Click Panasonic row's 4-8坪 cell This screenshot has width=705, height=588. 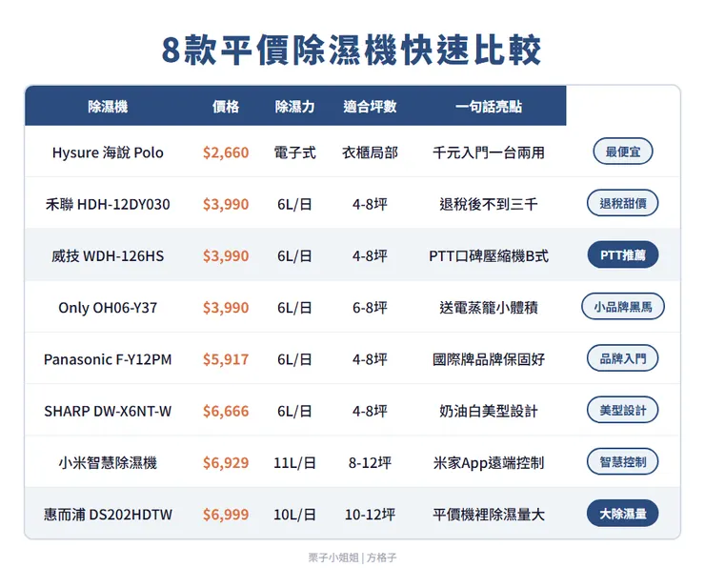[x=370, y=359]
